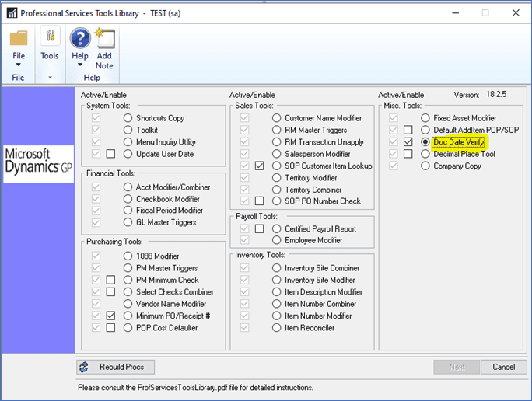Click the Rebuild Procs refresh icon
532x401 pixels.
84,367
